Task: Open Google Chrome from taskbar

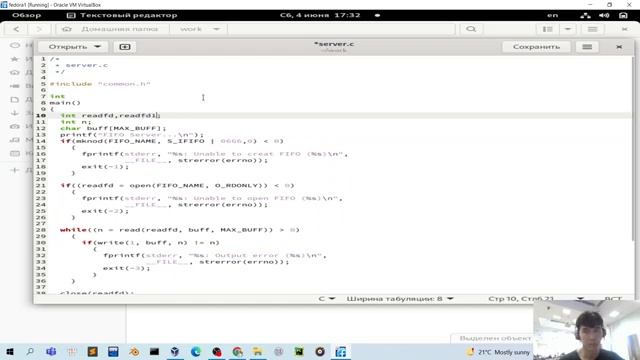Action: [x=238, y=351]
